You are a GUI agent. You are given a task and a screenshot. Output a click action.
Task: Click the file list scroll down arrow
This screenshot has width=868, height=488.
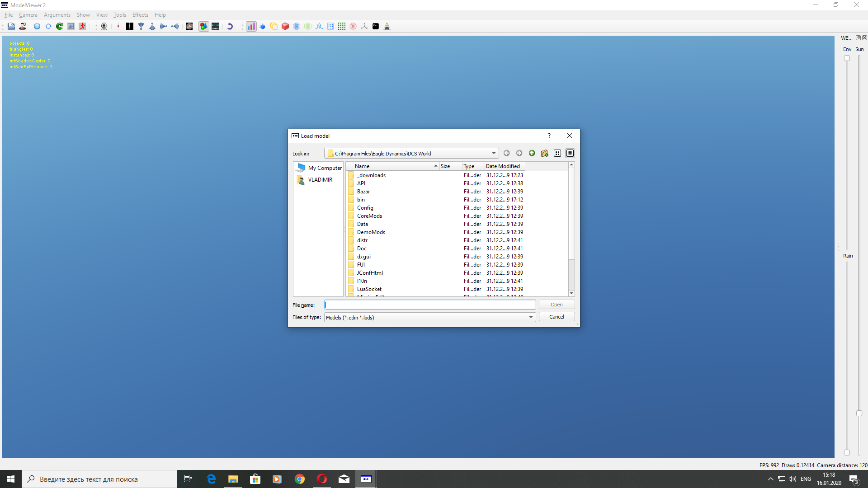tap(571, 293)
